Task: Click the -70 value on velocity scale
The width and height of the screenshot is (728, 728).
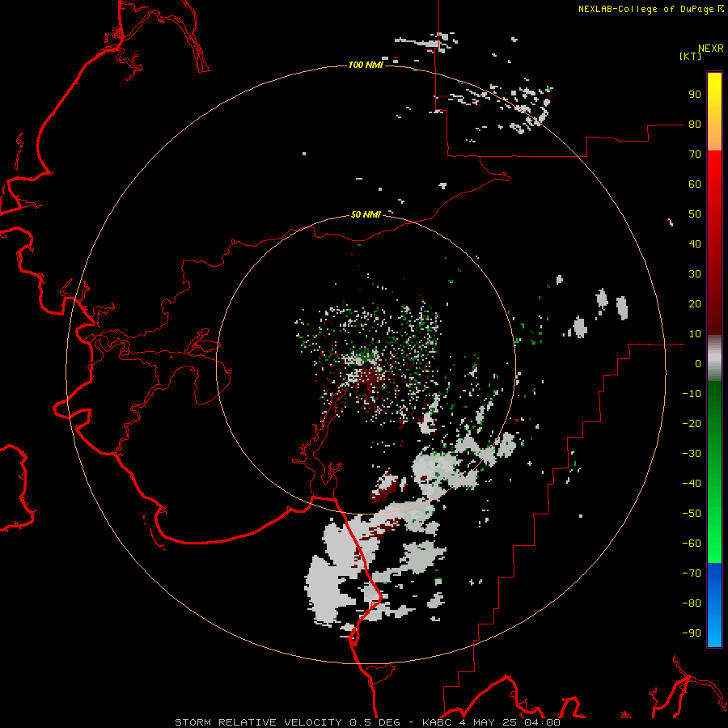Action: (x=692, y=573)
